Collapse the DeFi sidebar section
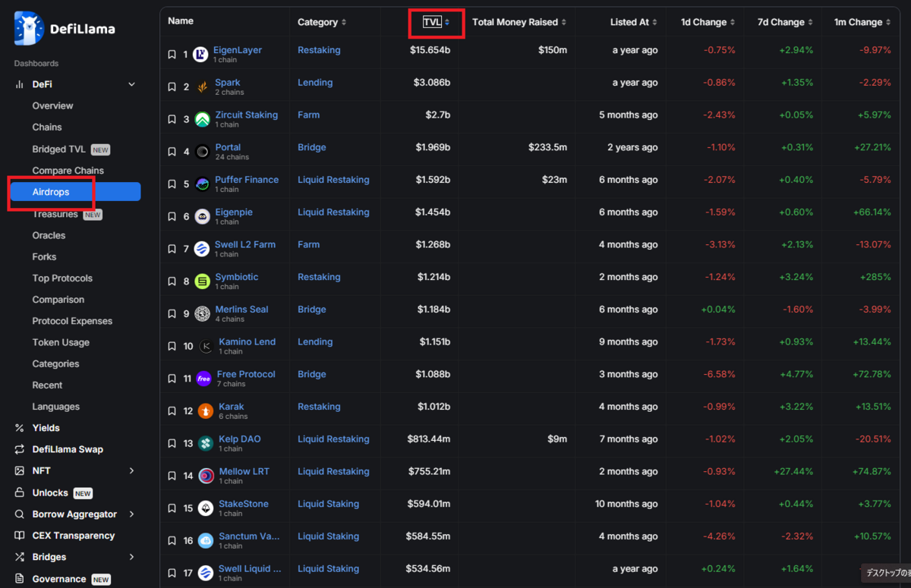Image resolution: width=911 pixels, height=588 pixels. pyautogui.click(x=131, y=84)
